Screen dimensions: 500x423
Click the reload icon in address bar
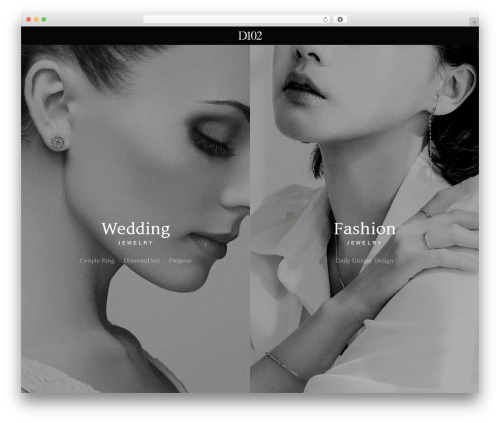click(x=325, y=19)
